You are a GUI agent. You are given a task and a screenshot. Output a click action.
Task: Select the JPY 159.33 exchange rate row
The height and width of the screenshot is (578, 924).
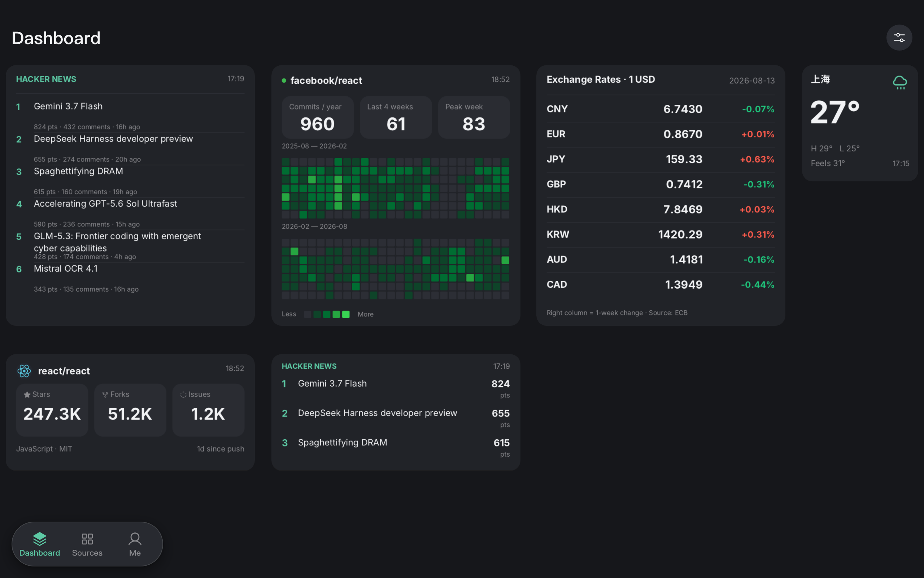click(661, 159)
